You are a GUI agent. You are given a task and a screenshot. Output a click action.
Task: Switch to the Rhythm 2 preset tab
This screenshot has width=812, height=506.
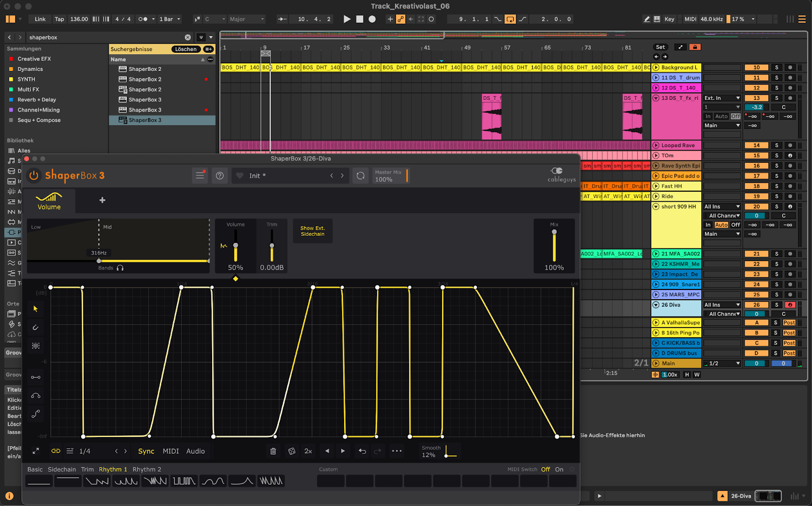coord(147,469)
